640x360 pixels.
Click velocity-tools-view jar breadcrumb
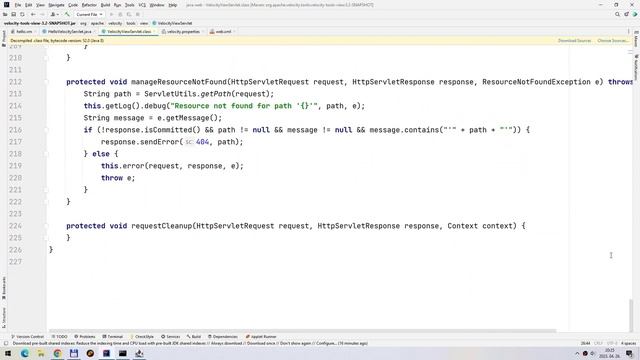40,23
